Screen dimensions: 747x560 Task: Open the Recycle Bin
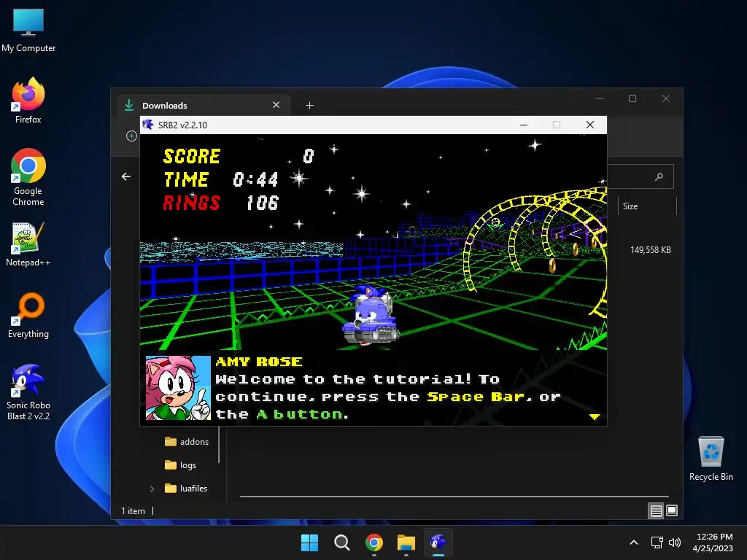point(711,459)
